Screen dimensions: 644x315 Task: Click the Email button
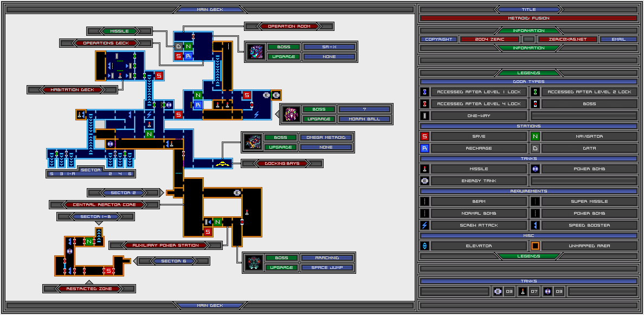point(618,39)
